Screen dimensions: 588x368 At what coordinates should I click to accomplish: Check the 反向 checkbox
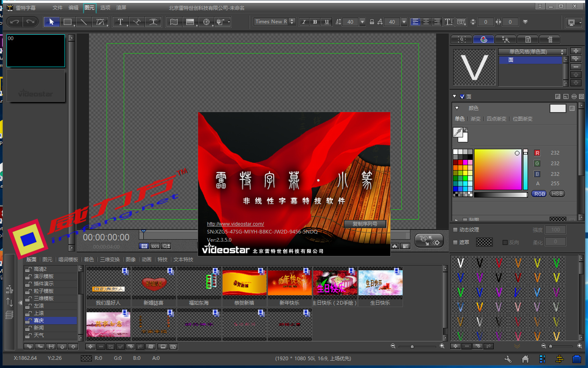tap(505, 242)
